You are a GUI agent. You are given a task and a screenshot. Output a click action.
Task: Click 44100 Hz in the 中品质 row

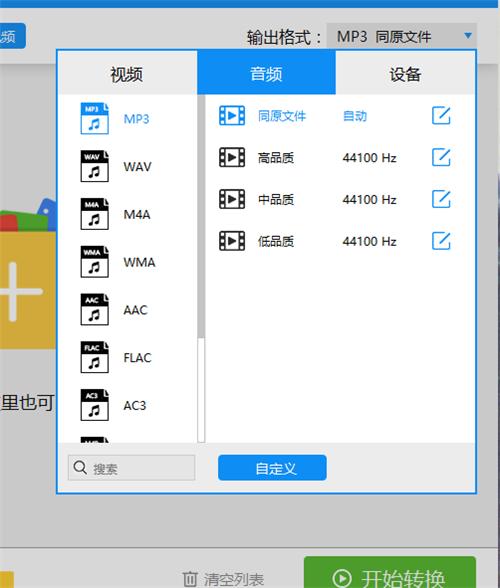point(369,200)
